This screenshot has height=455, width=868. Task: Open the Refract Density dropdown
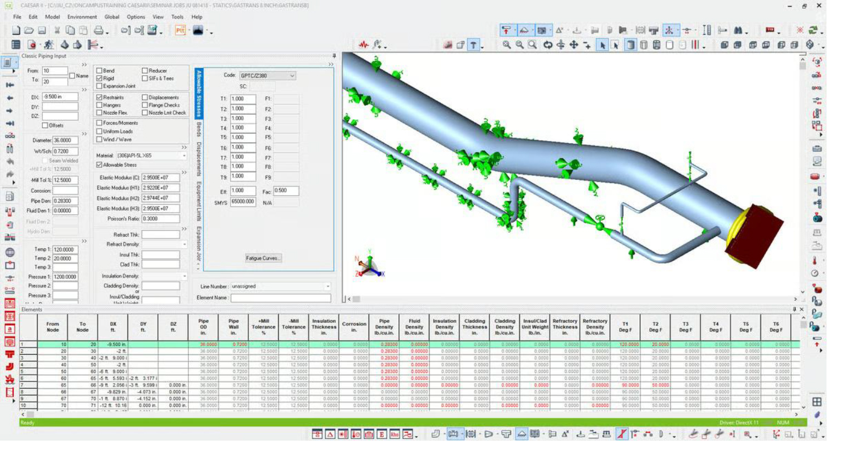click(x=184, y=244)
